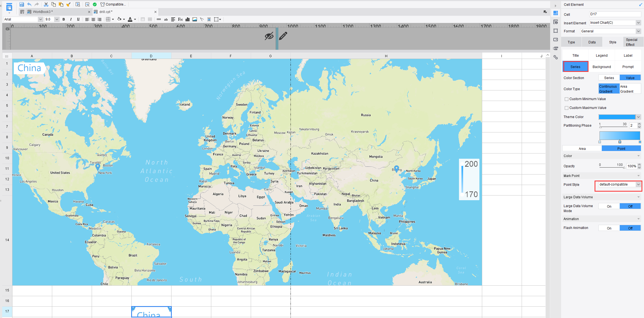Switch to the Area series sub-section

(x=582, y=149)
